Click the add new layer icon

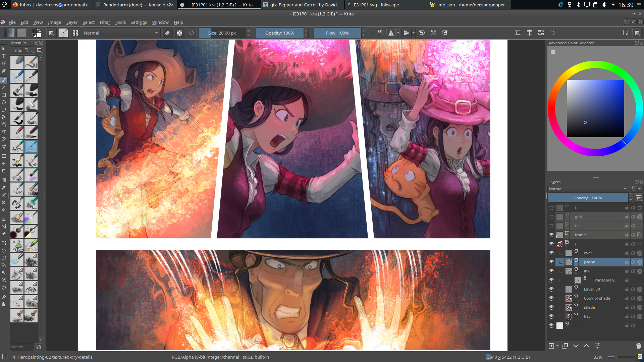pos(551,346)
